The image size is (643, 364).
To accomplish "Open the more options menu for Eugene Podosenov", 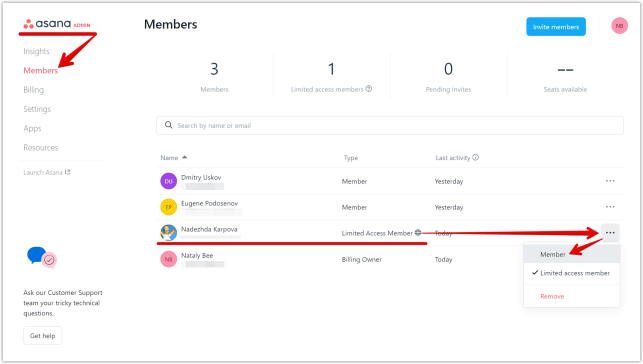I will point(610,207).
